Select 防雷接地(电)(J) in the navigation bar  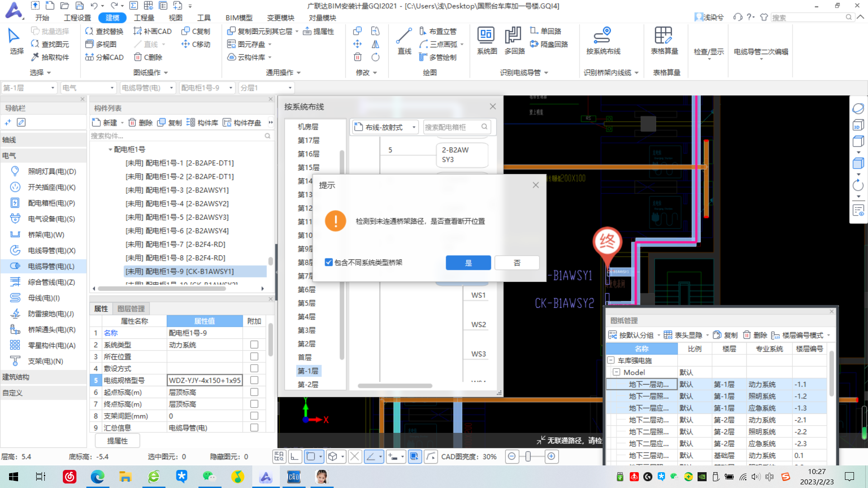(x=43, y=314)
